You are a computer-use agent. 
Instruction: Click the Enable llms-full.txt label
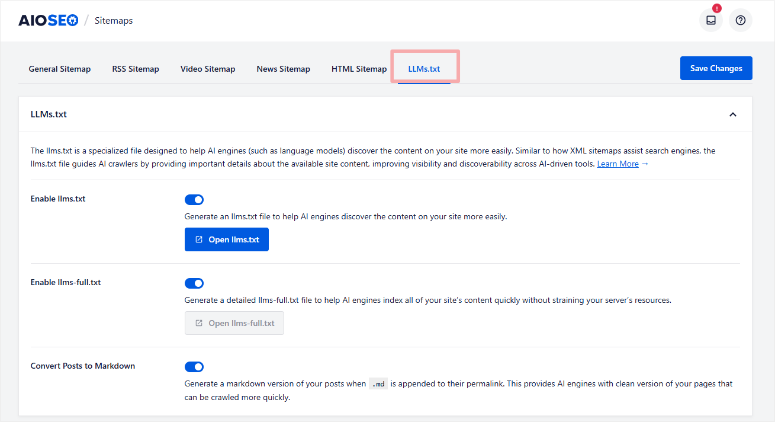(66, 282)
